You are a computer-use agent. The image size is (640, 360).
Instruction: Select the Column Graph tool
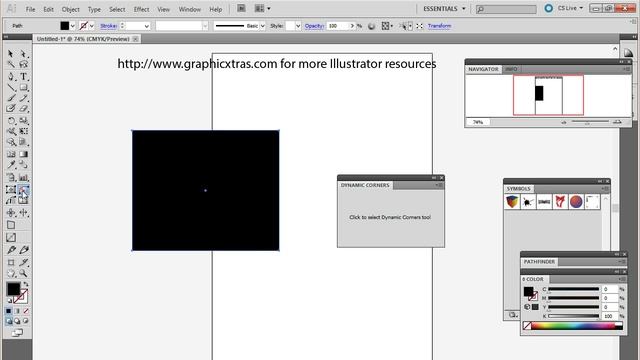pyautogui.click(x=24, y=178)
